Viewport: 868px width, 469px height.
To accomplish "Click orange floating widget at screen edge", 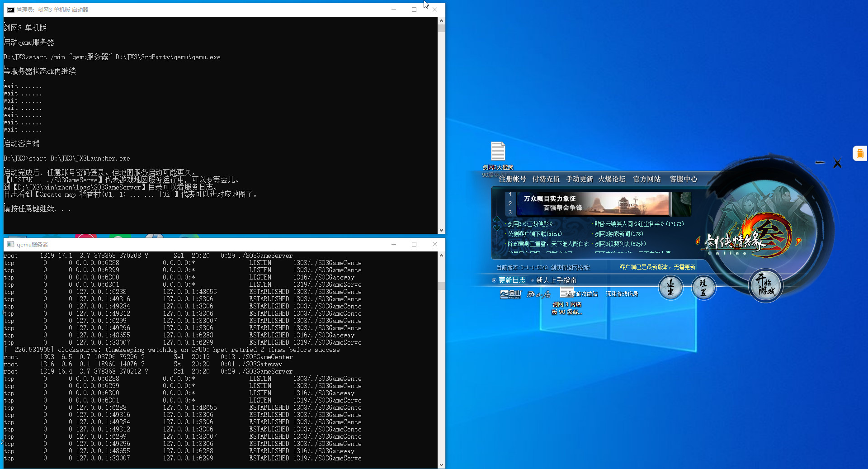I will click(860, 153).
